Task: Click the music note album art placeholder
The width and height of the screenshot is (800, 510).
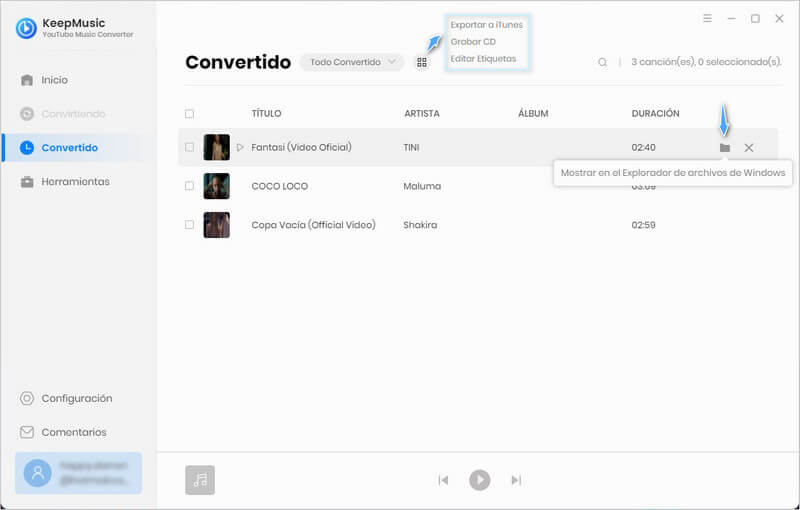Action: pyautogui.click(x=200, y=480)
